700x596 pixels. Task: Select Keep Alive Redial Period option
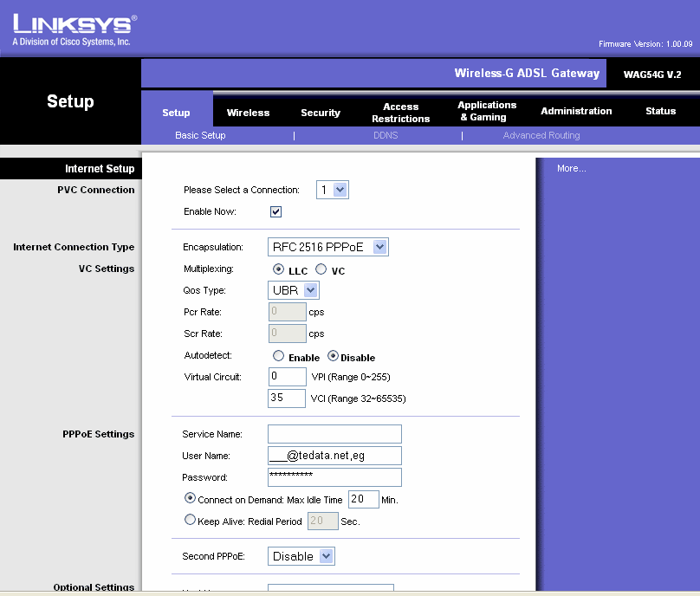(x=191, y=520)
